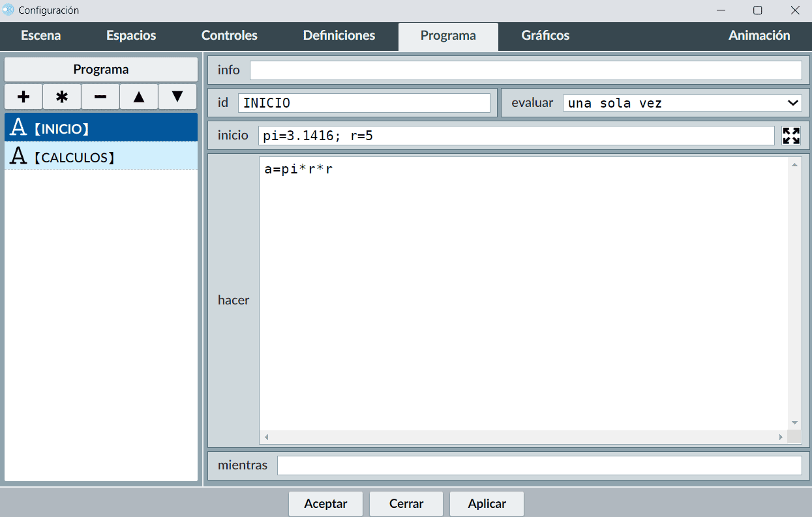This screenshot has height=517, width=812.
Task: Select the CALCULOS algorithm item
Action: pyautogui.click(x=101, y=156)
